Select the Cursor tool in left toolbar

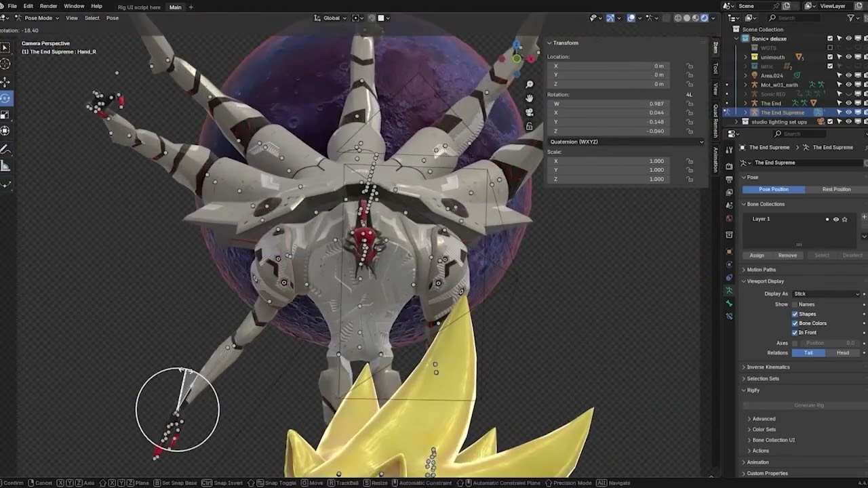pos(5,64)
